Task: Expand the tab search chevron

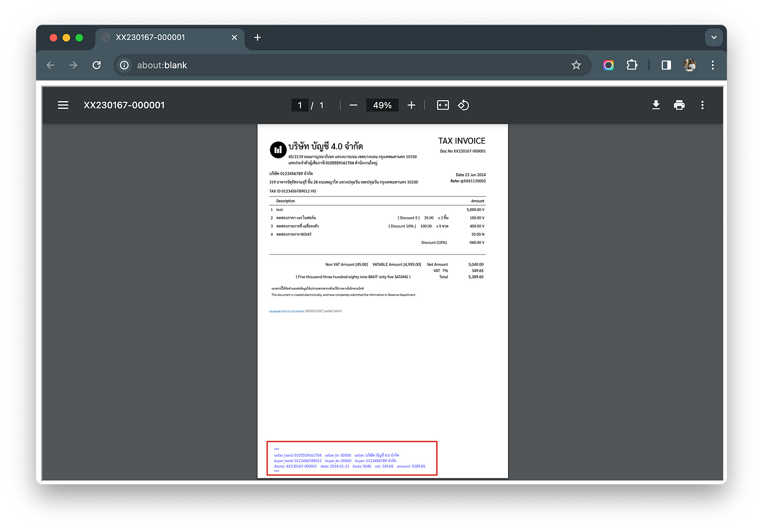Action: 714,38
